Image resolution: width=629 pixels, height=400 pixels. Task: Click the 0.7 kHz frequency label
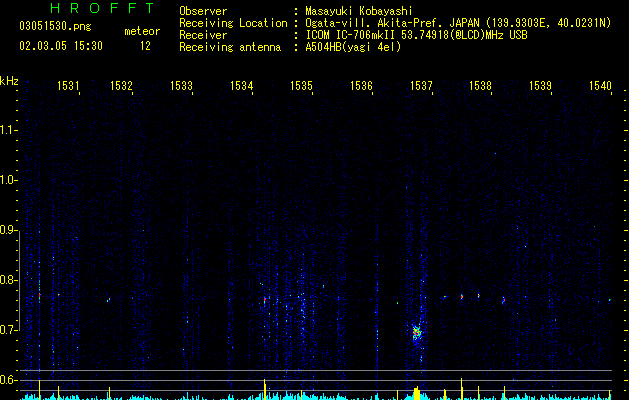pyautogui.click(x=8, y=330)
